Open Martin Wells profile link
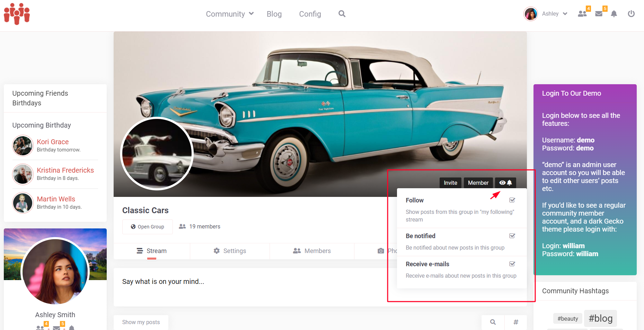This screenshot has width=644, height=330. pyautogui.click(x=56, y=199)
